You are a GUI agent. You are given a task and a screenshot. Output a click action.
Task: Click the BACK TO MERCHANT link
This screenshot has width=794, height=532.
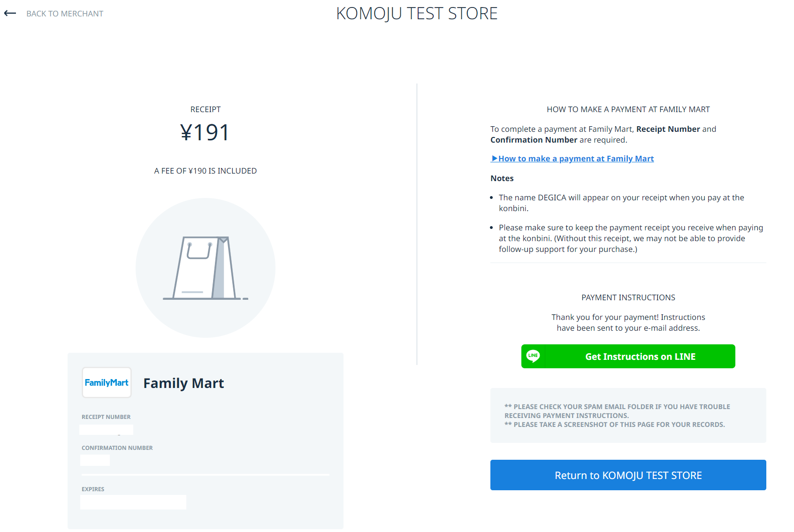tap(65, 14)
